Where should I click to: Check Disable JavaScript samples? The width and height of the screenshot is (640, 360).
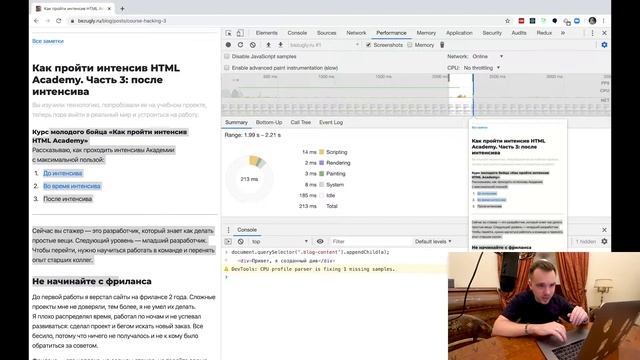click(227, 56)
